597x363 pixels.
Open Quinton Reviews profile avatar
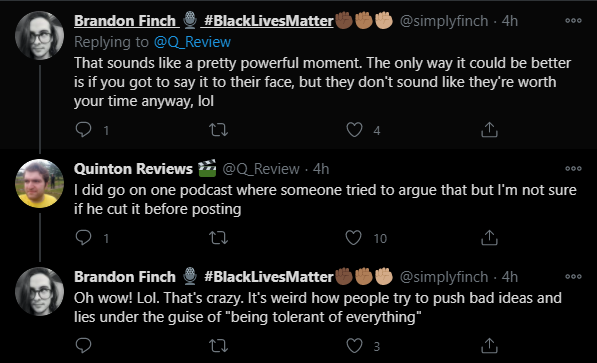point(39,184)
